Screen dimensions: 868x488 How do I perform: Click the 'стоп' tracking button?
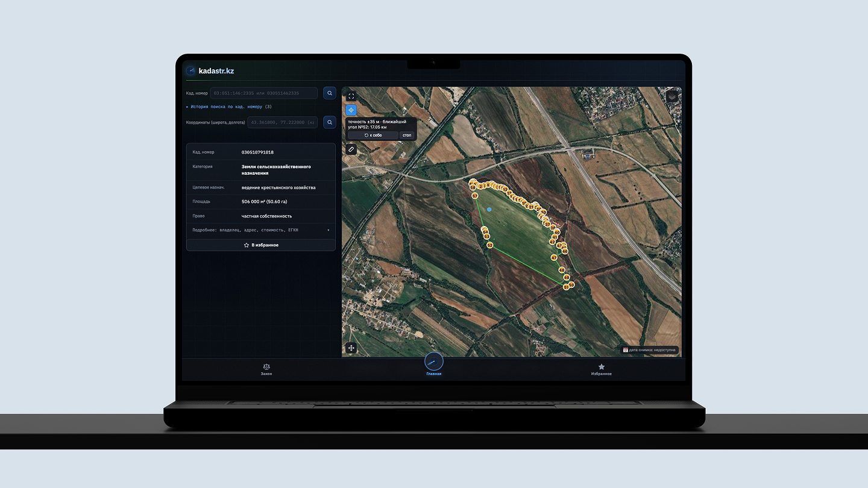[x=407, y=135]
